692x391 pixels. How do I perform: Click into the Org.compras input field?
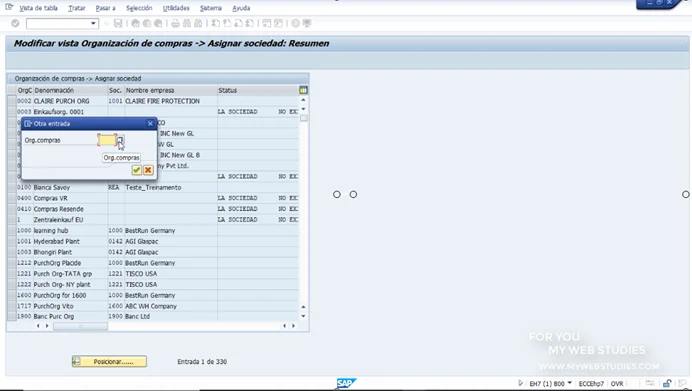click(x=107, y=140)
